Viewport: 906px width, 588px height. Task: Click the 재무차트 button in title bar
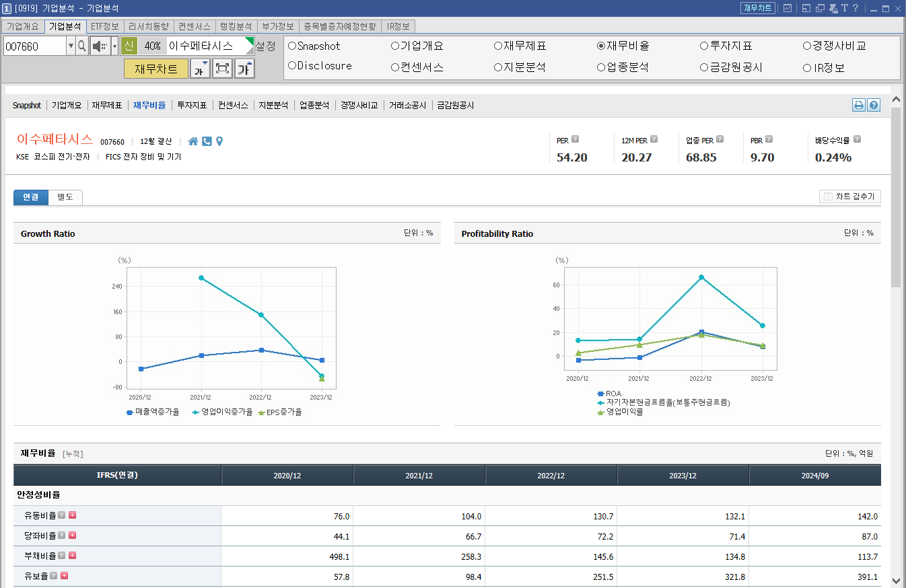click(758, 8)
